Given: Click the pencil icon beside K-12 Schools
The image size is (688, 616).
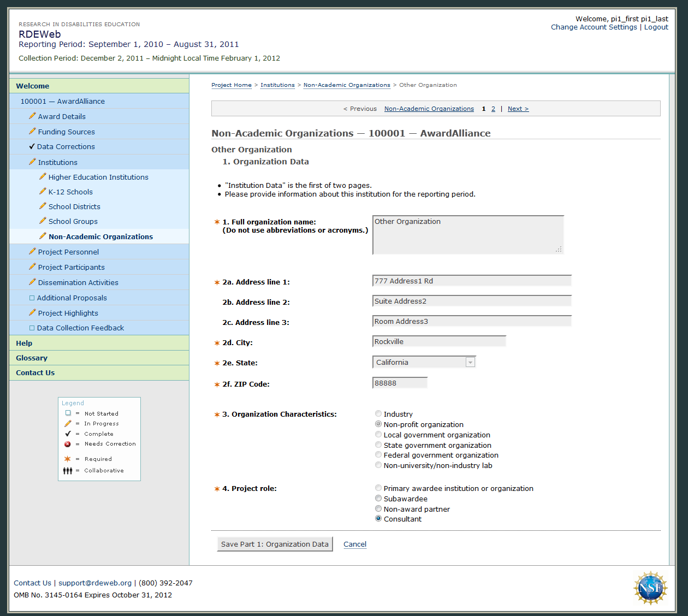Looking at the screenshot, I should [x=43, y=191].
